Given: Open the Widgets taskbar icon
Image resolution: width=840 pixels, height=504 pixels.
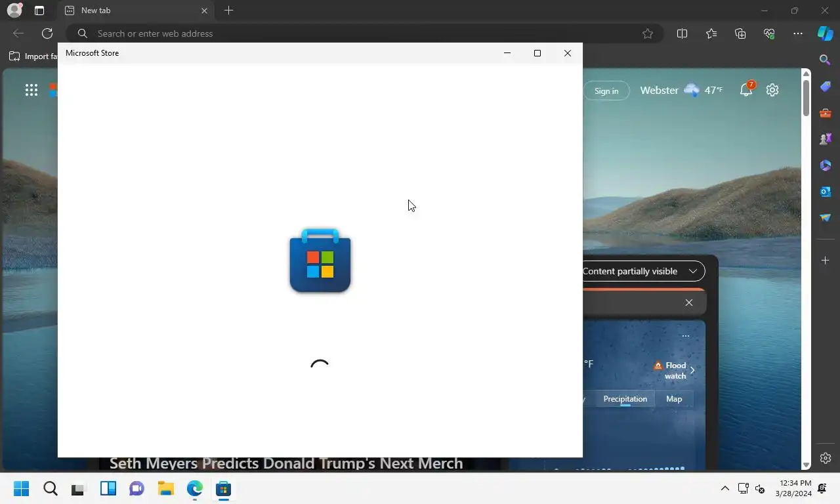Looking at the screenshot, I should coord(108,488).
